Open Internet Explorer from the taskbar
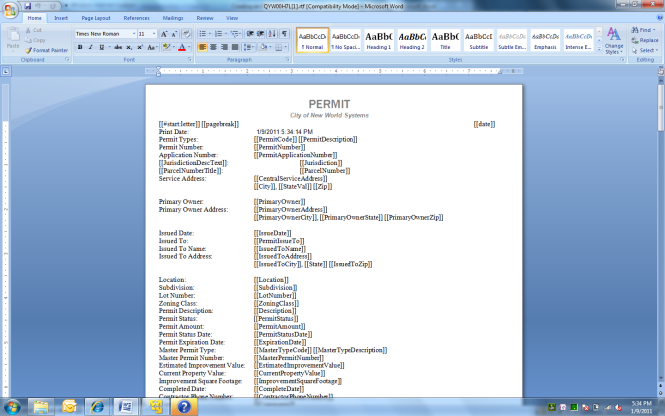Image resolution: width=665 pixels, height=416 pixels. 99,406
